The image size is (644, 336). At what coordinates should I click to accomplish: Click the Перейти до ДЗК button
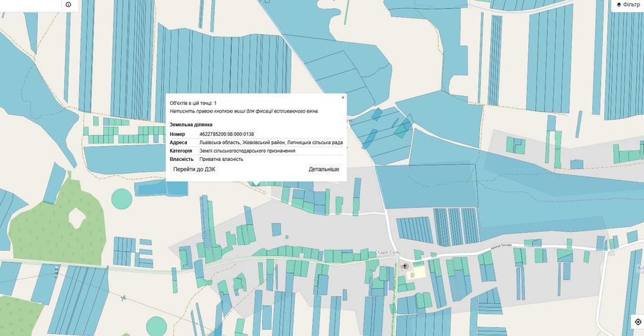194,169
